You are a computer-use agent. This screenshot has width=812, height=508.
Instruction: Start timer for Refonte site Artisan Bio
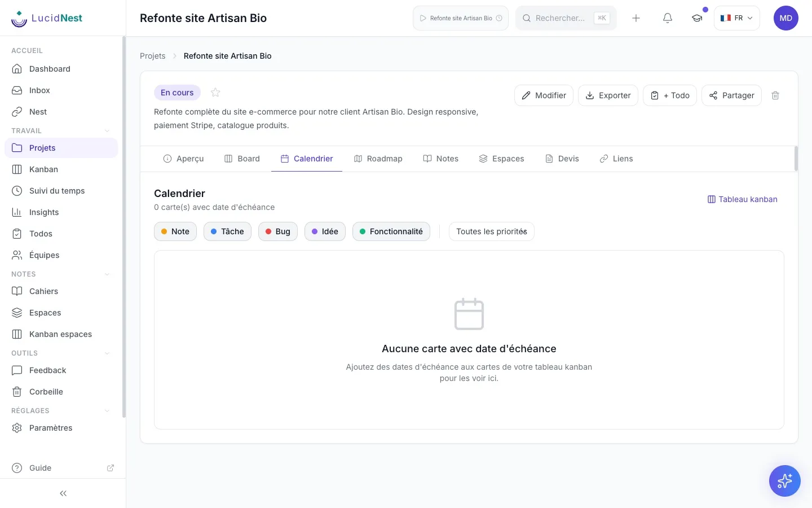tap(461, 18)
